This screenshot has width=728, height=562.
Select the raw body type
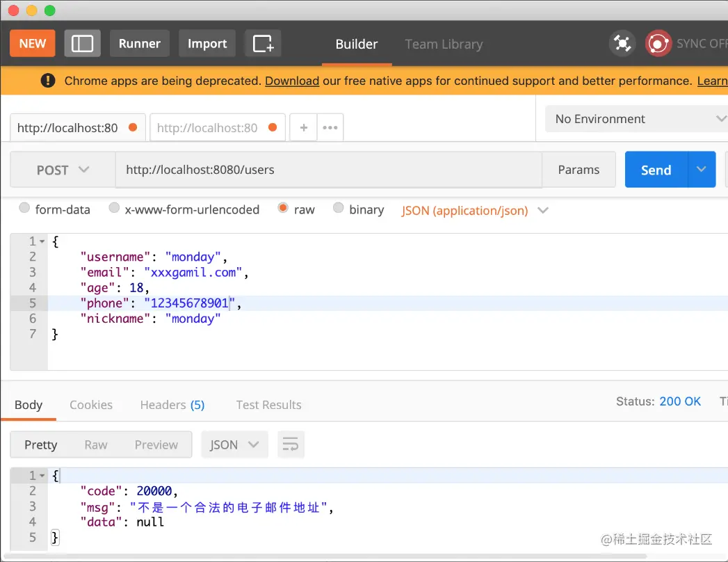point(283,207)
